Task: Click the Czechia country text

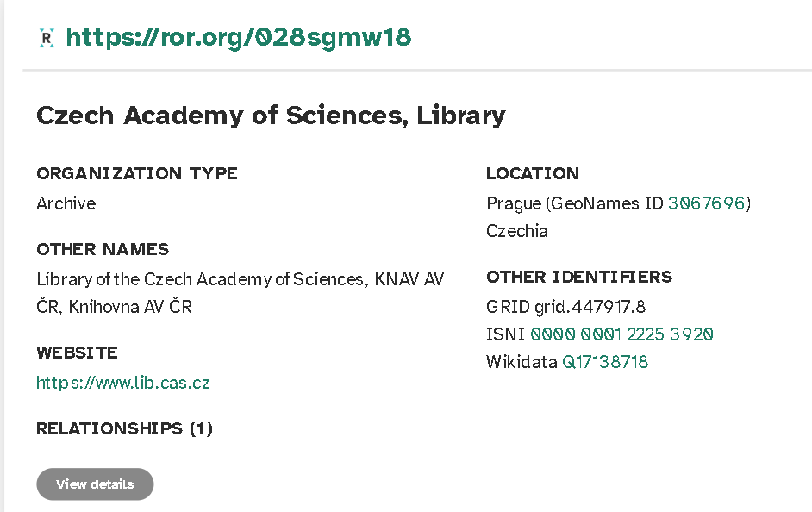Action: point(517,231)
